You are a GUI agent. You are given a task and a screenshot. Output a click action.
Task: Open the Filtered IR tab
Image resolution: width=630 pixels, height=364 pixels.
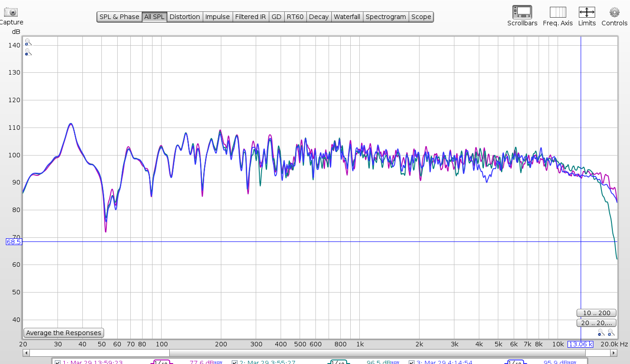coord(250,17)
